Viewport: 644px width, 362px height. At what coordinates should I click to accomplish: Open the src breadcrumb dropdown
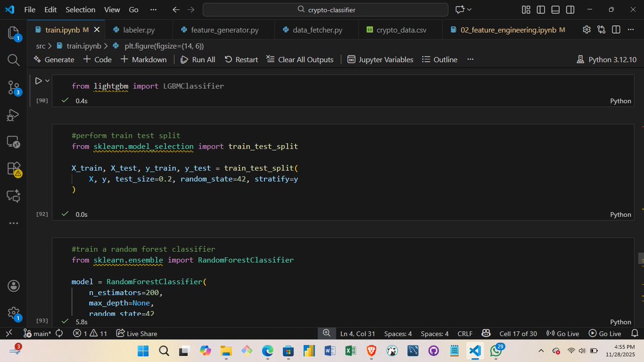pyautogui.click(x=40, y=46)
